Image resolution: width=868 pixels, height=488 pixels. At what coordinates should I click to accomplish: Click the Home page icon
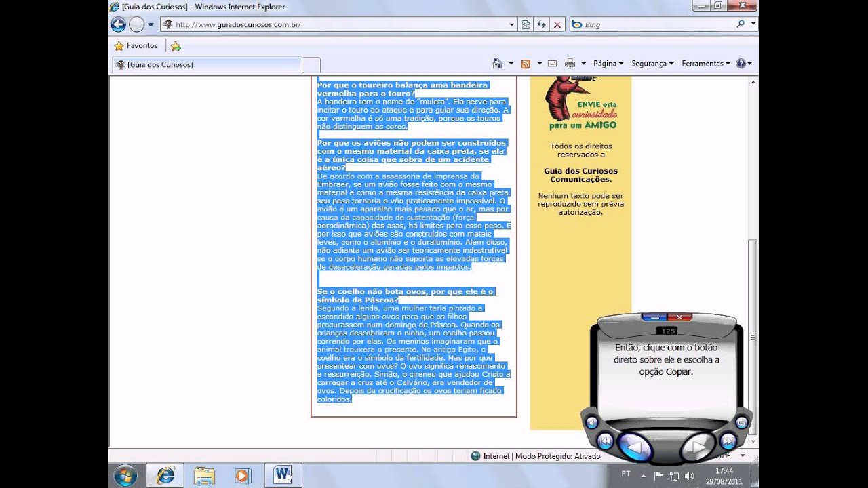click(497, 63)
